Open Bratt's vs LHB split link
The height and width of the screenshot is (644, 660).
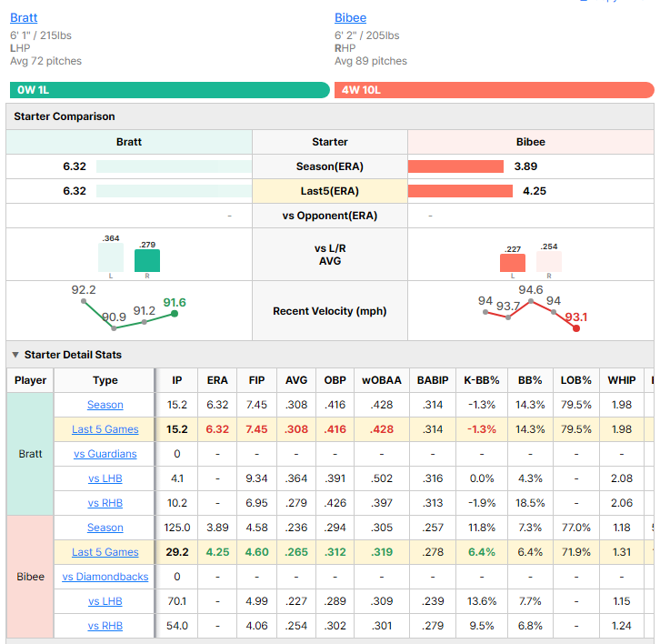coord(105,478)
